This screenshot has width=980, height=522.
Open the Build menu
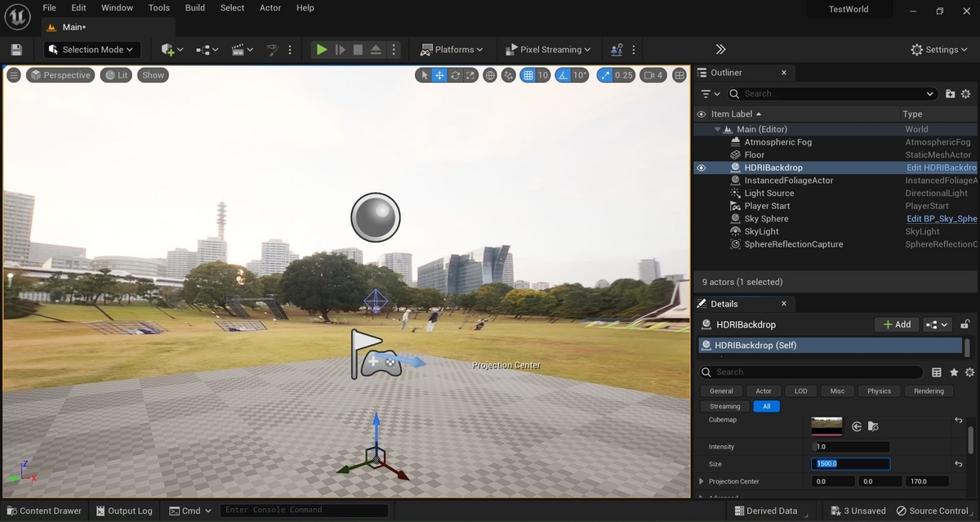(x=195, y=7)
